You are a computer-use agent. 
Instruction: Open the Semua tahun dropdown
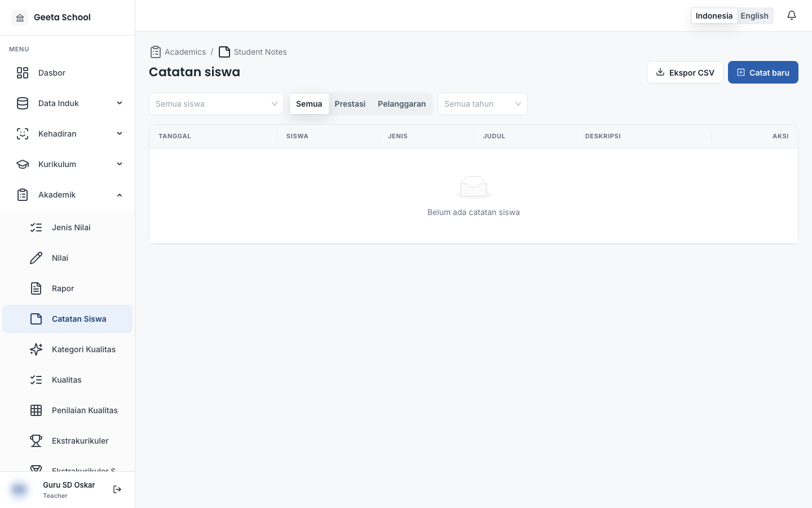[x=483, y=104]
